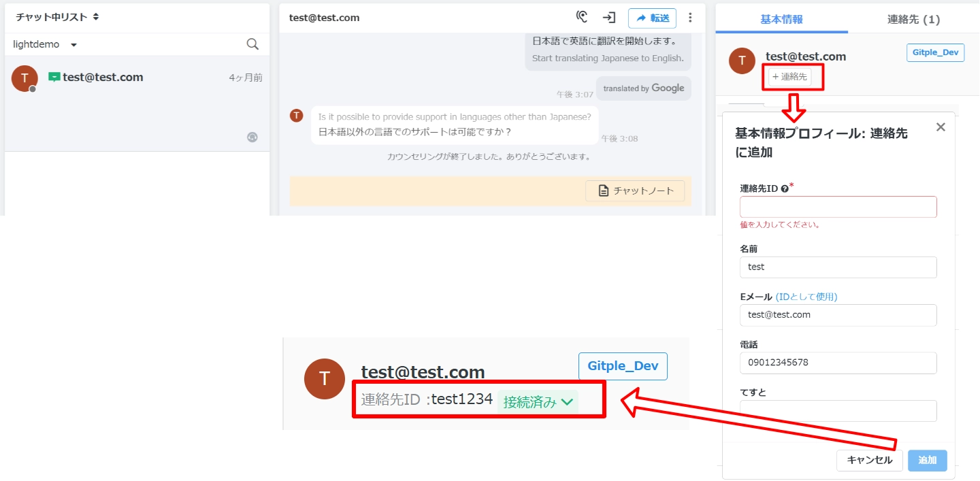980x481 pixels.
Task: Click the 基本情報プロフィール: 連絡先に追加 dialog title
Action: point(821,143)
